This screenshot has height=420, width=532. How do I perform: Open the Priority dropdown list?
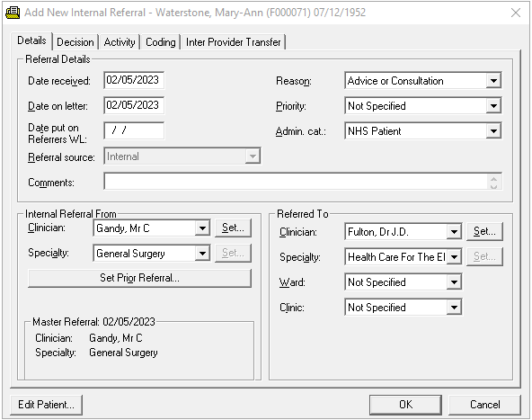pyautogui.click(x=493, y=106)
